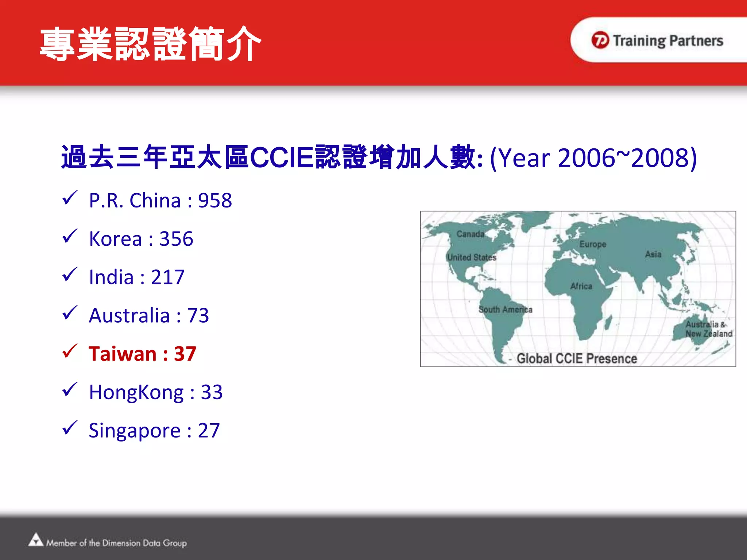The width and height of the screenshot is (747, 560).
Task: Click the checkmark beside P.R. China
Action: (69, 198)
